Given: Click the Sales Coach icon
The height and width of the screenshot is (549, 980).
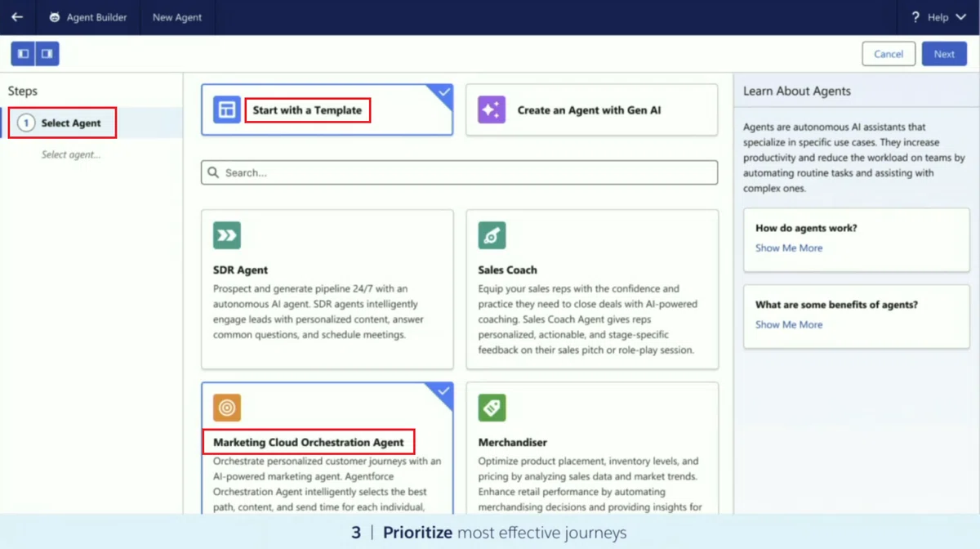Looking at the screenshot, I should point(492,235).
